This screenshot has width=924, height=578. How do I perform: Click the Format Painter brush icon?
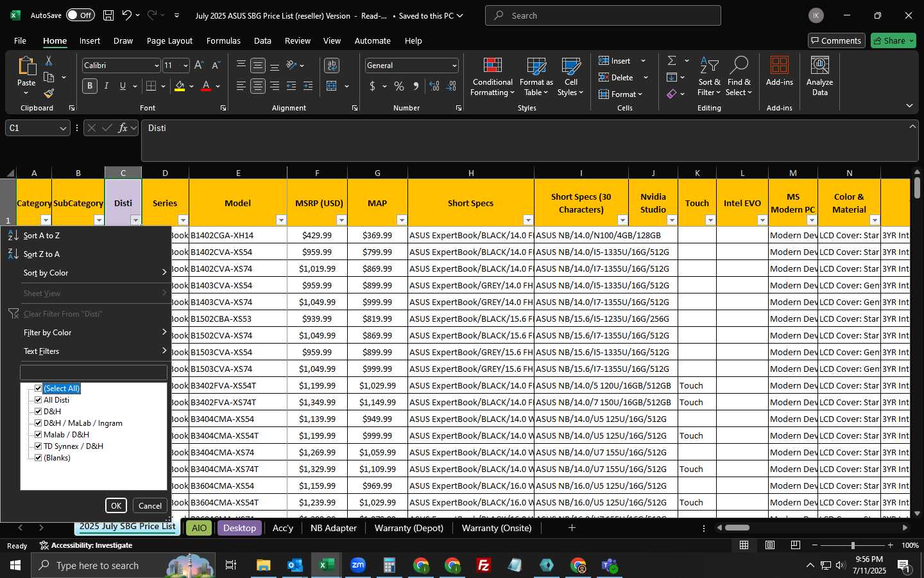[x=49, y=93]
